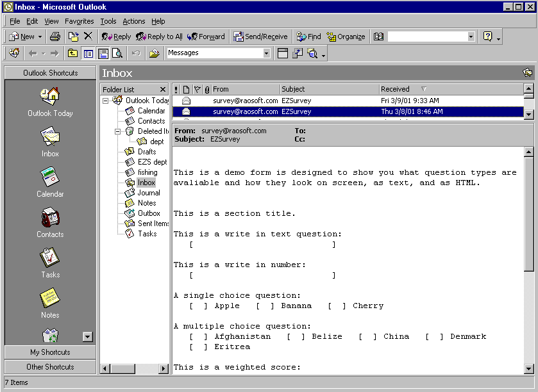Screen dimensions: 538x392
Task: Click Outlook bar scroll down arrow
Action: coord(88,337)
